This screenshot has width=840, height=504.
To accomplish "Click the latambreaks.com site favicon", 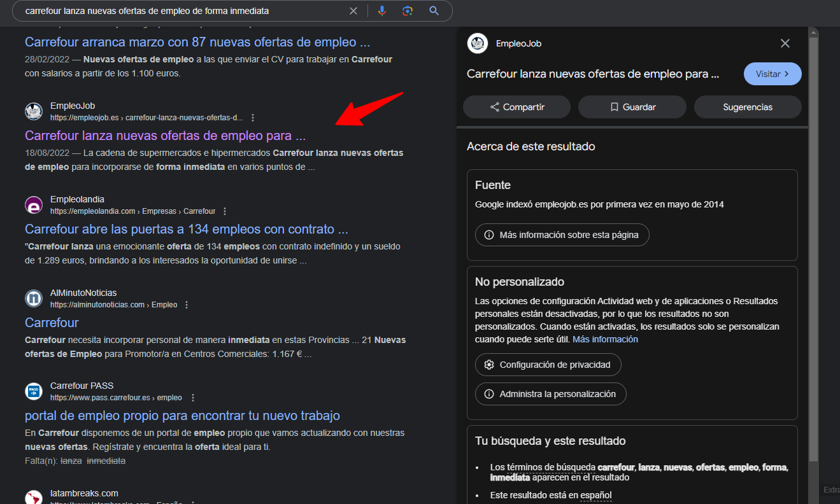I will point(34,497).
